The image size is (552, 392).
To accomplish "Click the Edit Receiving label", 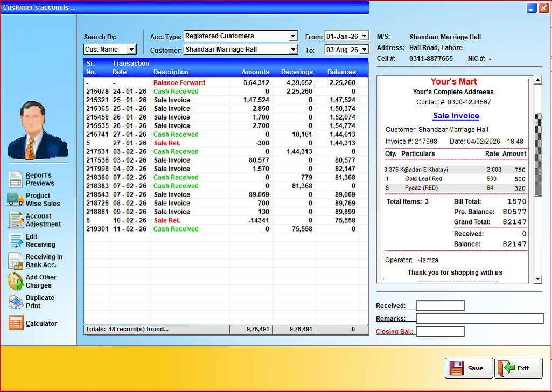I will (40, 240).
